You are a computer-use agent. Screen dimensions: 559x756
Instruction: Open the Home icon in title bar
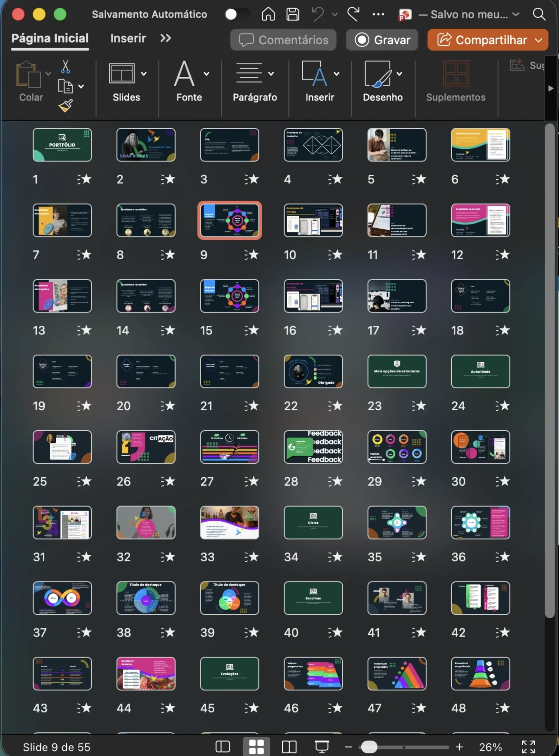[268, 14]
